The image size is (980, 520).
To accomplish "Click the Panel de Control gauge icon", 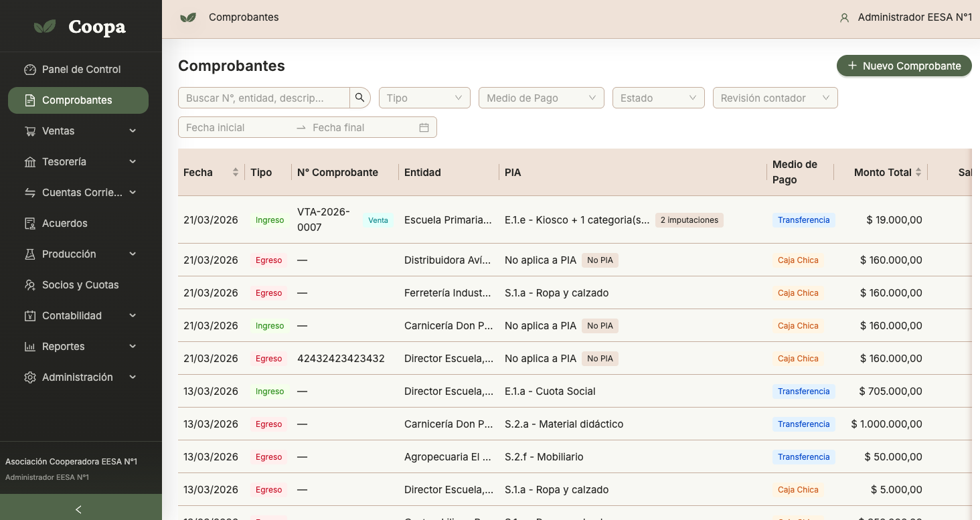I will tap(30, 70).
